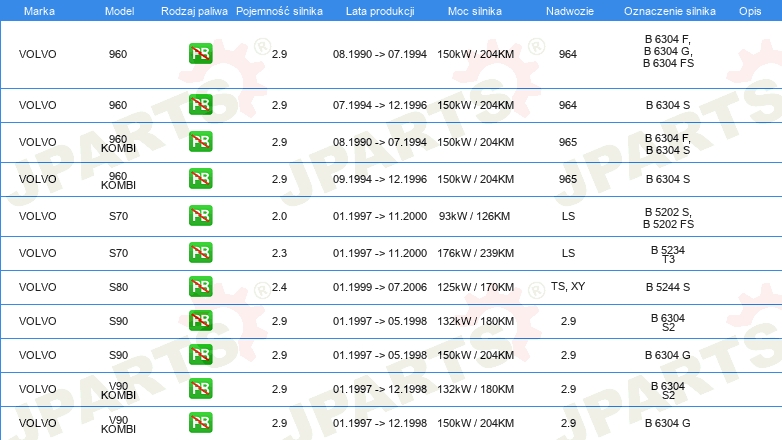The height and width of the screenshot is (440, 782).
Task: Click the Pojemność silnika column header
Action: pyautogui.click(x=279, y=11)
